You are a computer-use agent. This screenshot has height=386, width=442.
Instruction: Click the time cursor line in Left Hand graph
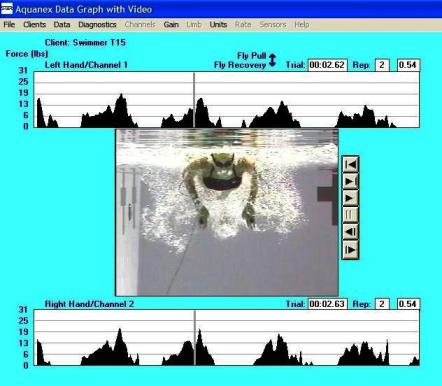tap(194, 99)
